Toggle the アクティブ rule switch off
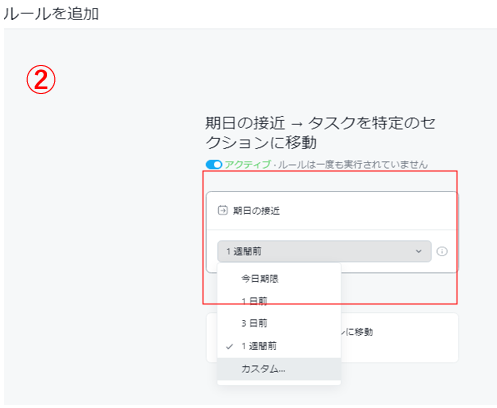This screenshot has height=408, width=497. (214, 165)
